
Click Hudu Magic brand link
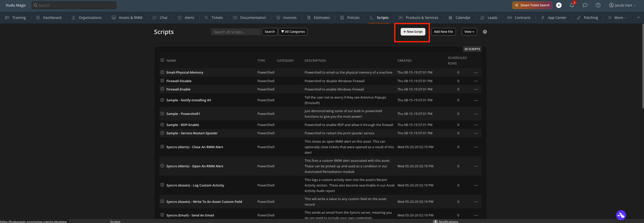pyautogui.click(x=16, y=5)
